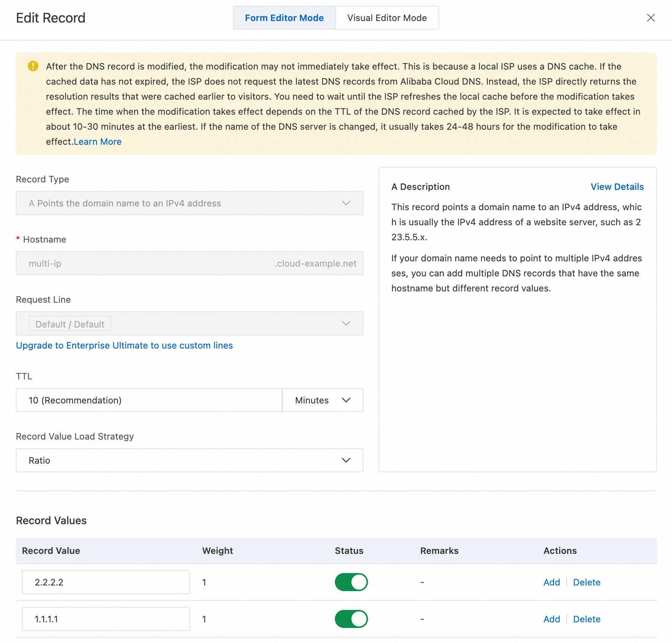Close the Edit Record dialog

tap(651, 18)
